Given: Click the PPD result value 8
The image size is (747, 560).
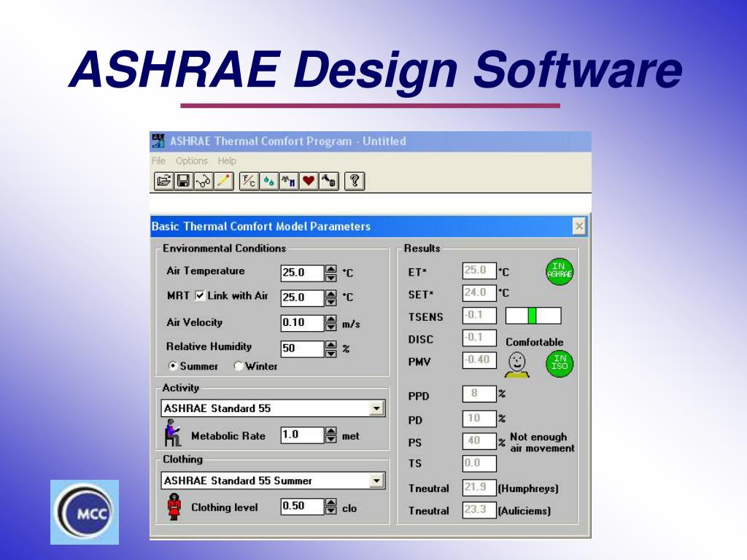Looking at the screenshot, I should pyautogui.click(x=479, y=394).
